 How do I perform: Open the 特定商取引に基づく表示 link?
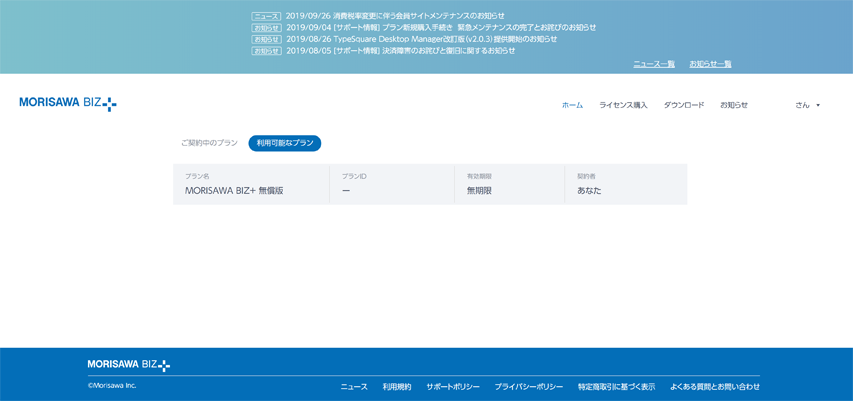617,387
